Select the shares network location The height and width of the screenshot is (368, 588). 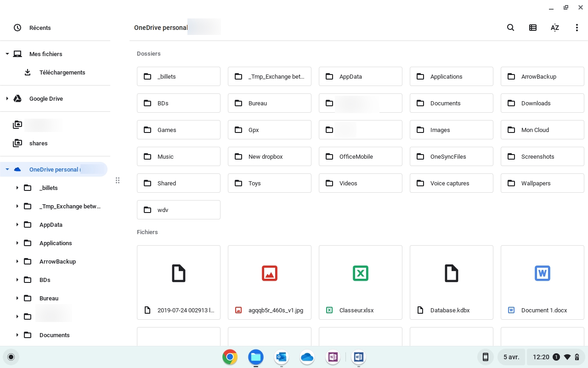pyautogui.click(x=38, y=143)
